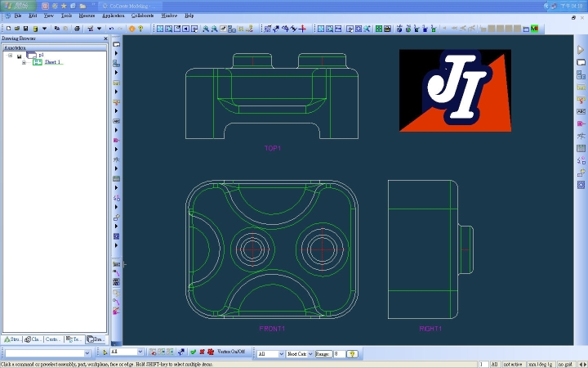Click the CoCreate Modeling taskbar button
The height and width of the screenshot is (368, 588).
[x=131, y=6]
